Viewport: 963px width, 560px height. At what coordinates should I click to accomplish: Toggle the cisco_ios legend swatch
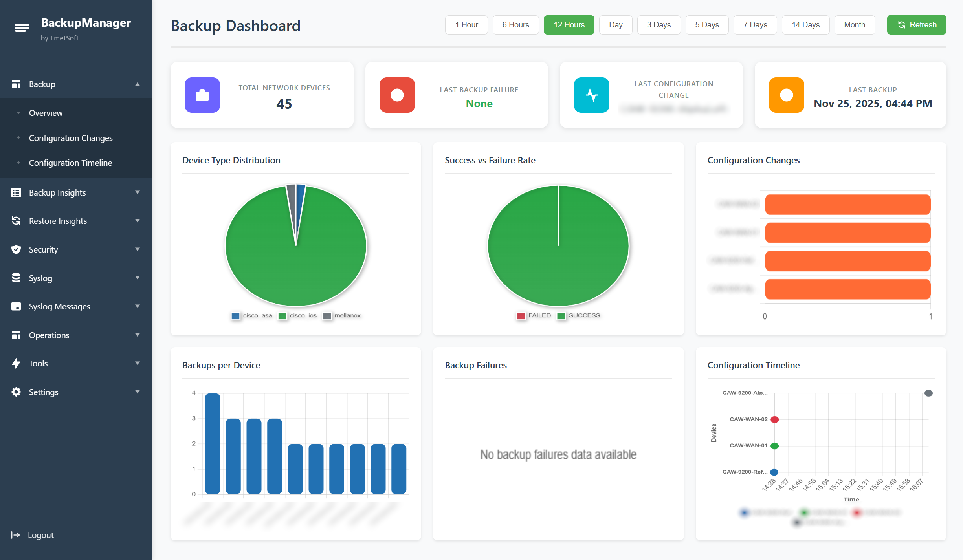[282, 316]
